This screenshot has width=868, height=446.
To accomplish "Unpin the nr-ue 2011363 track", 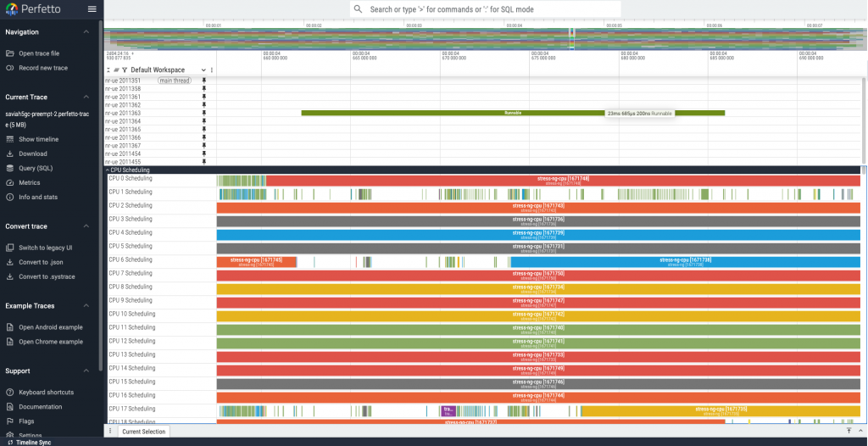I will 203,113.
